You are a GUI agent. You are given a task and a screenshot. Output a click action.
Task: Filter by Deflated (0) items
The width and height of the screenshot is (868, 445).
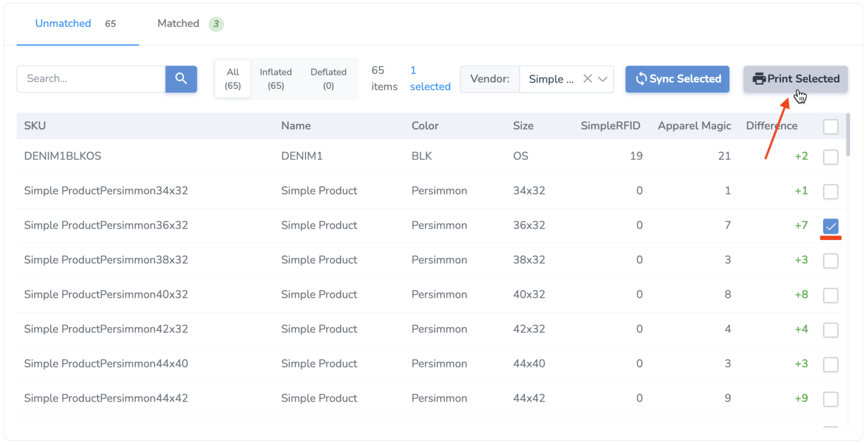pos(328,79)
